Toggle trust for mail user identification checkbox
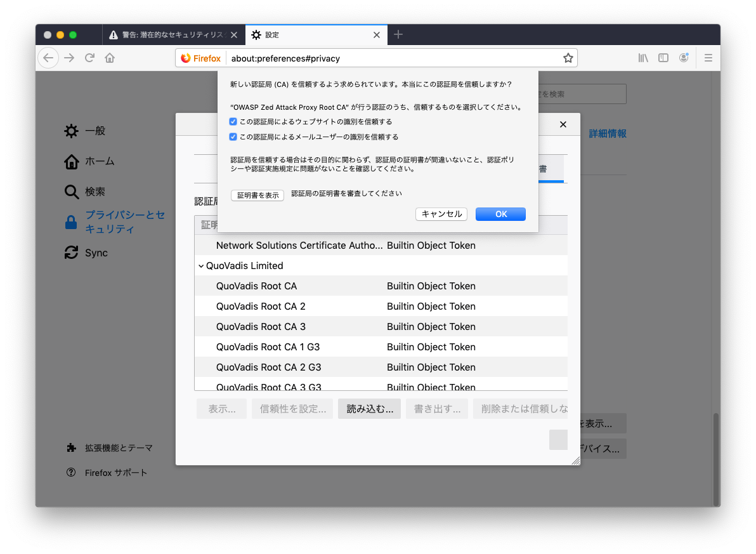This screenshot has height=554, width=756. coord(233,137)
